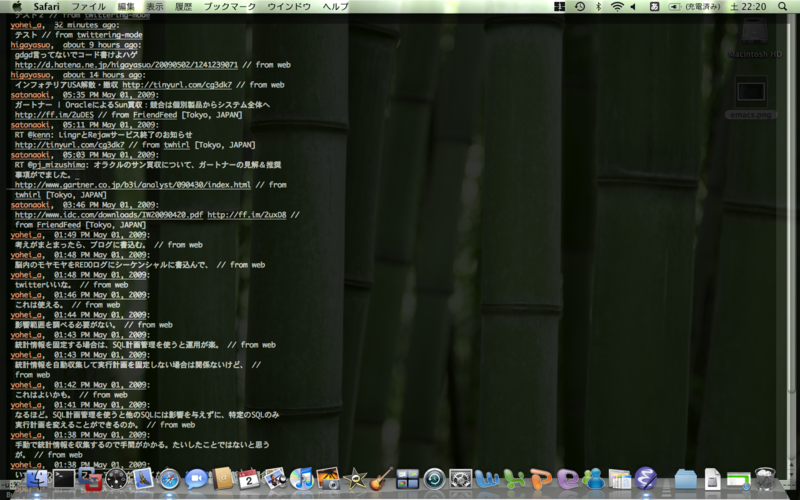Open iChat video bubble icon
The height and width of the screenshot is (500, 800).
click(x=196, y=479)
